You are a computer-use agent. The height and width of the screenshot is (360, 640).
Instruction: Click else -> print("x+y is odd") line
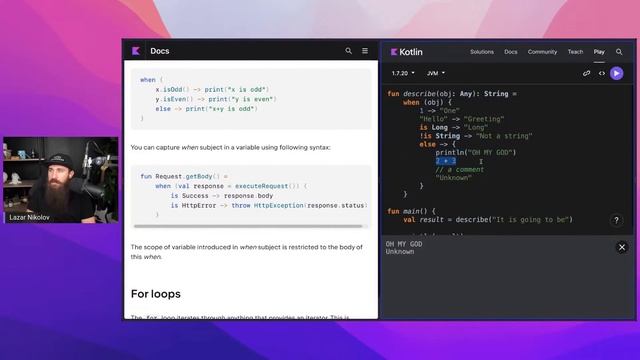(x=207, y=109)
